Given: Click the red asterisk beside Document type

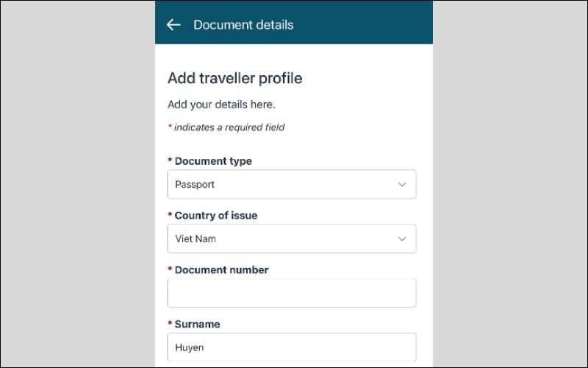Looking at the screenshot, I should (170, 161).
